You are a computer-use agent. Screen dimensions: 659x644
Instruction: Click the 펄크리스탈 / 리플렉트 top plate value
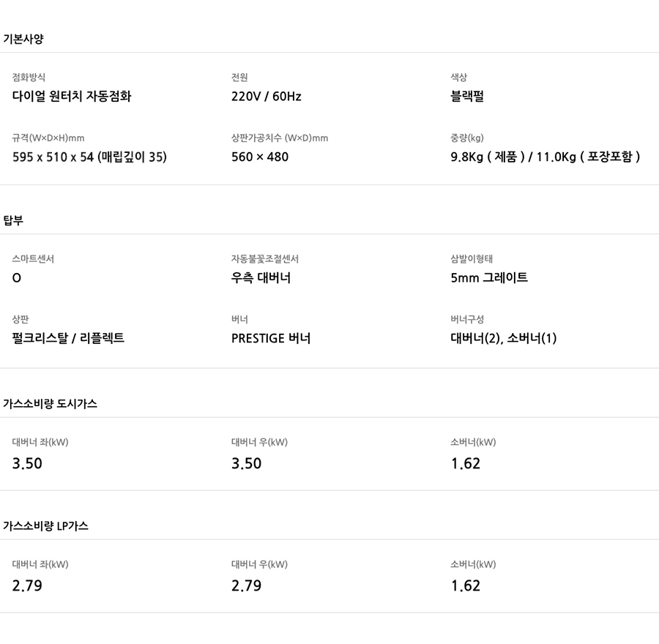point(68,338)
